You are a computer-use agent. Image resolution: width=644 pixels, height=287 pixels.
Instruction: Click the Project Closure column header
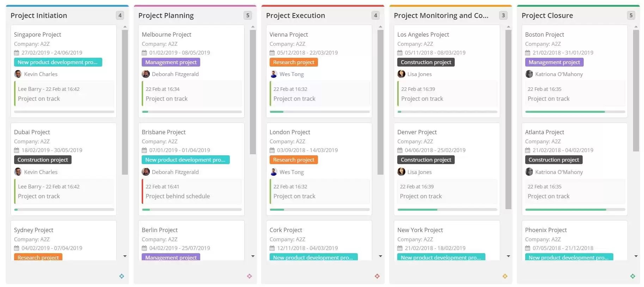coord(547,15)
